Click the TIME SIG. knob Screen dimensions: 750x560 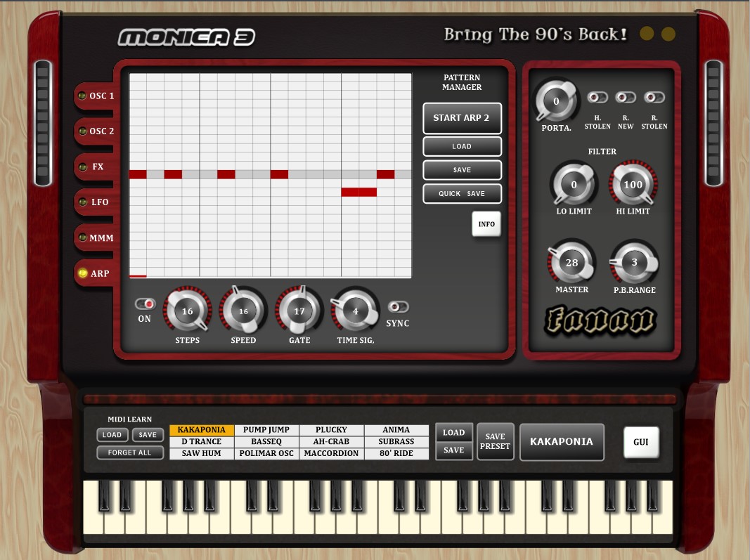point(356,311)
